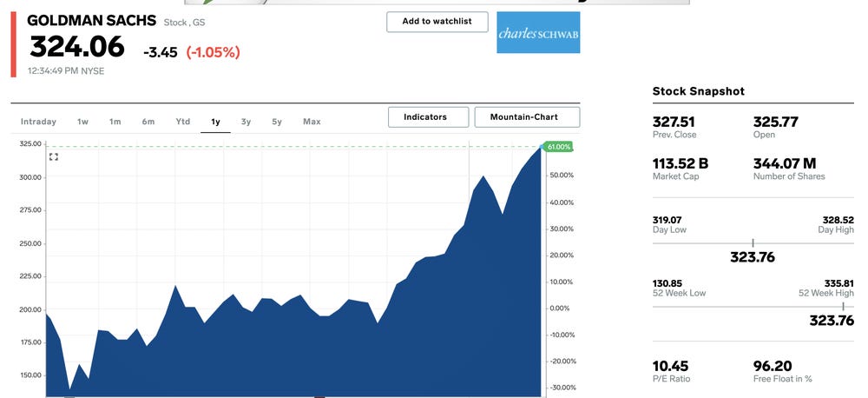Screen dimensions: 868x398
Task: Select the 3y chart range
Action: point(246,122)
